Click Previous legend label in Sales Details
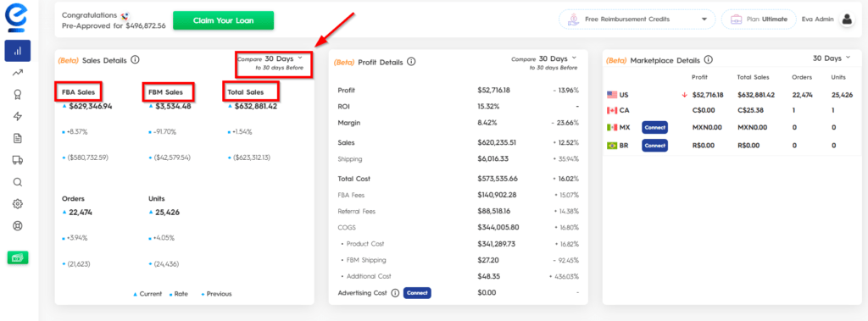 220,294
